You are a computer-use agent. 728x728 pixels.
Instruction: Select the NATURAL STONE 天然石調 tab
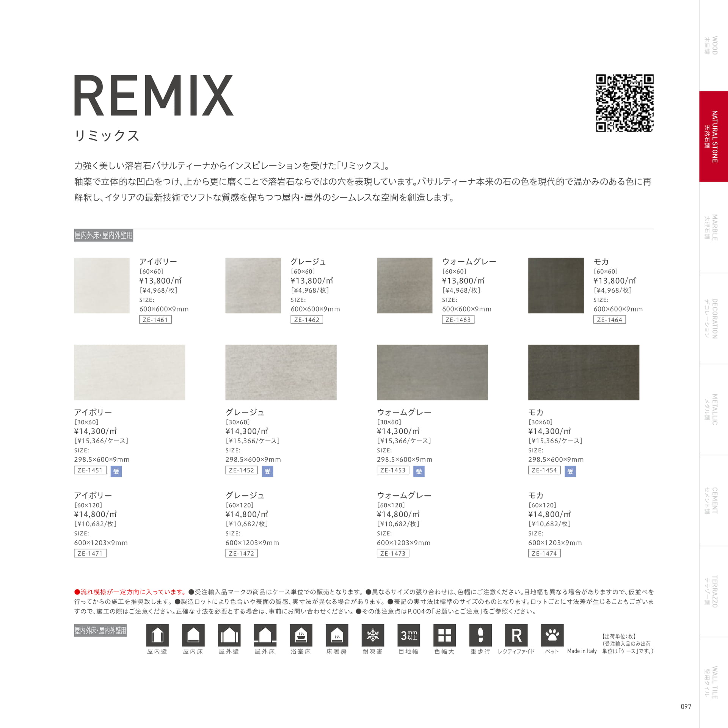click(x=714, y=136)
